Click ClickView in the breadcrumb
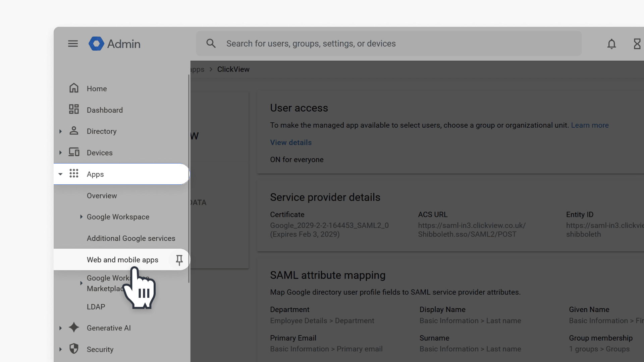 (x=233, y=69)
